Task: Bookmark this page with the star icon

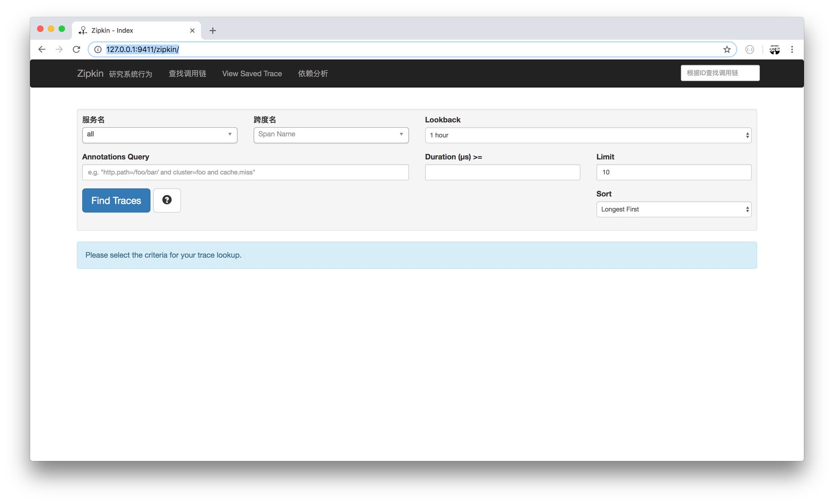Action: [727, 50]
